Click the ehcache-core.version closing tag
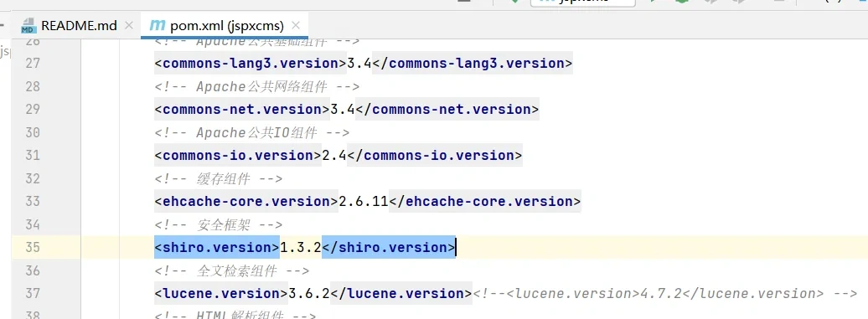Viewport: 868px width, 319px height. click(485, 201)
